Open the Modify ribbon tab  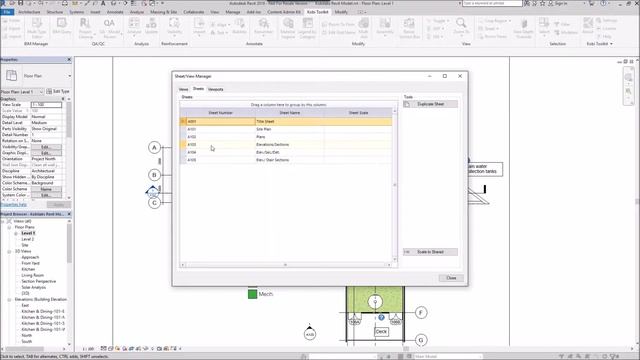[341, 12]
